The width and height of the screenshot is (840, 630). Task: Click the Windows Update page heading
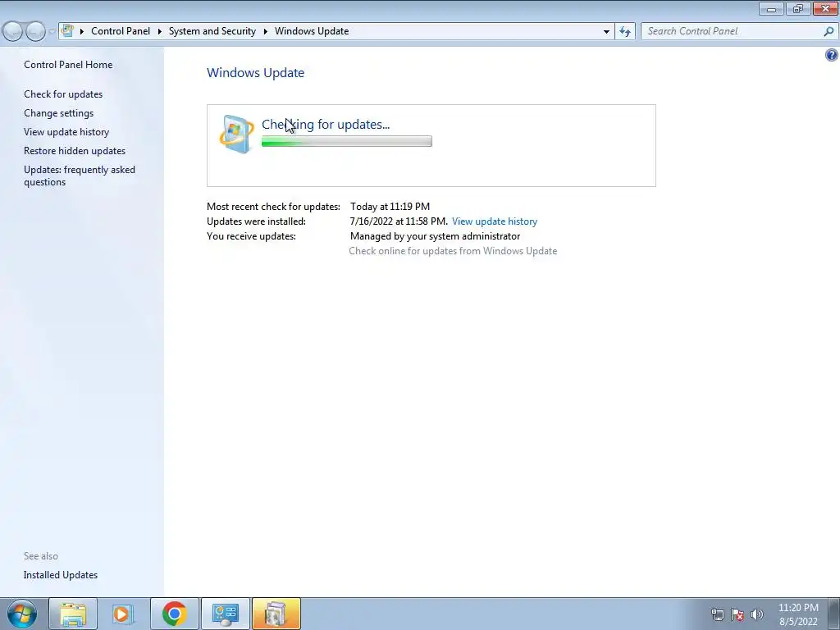256,73
